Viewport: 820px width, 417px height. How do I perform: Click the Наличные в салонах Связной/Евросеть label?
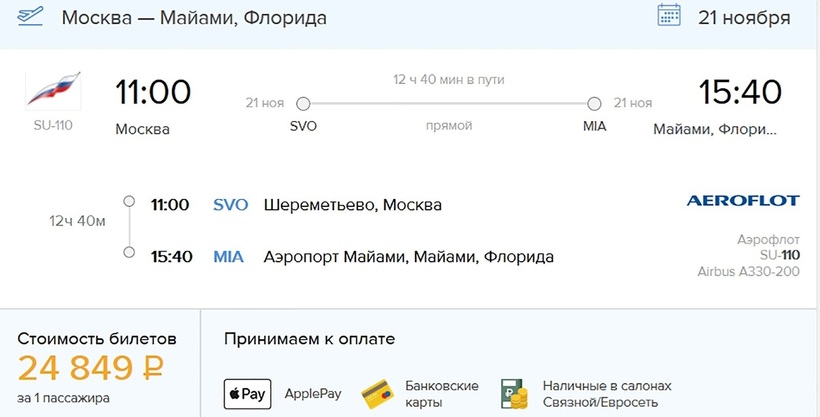(x=606, y=393)
